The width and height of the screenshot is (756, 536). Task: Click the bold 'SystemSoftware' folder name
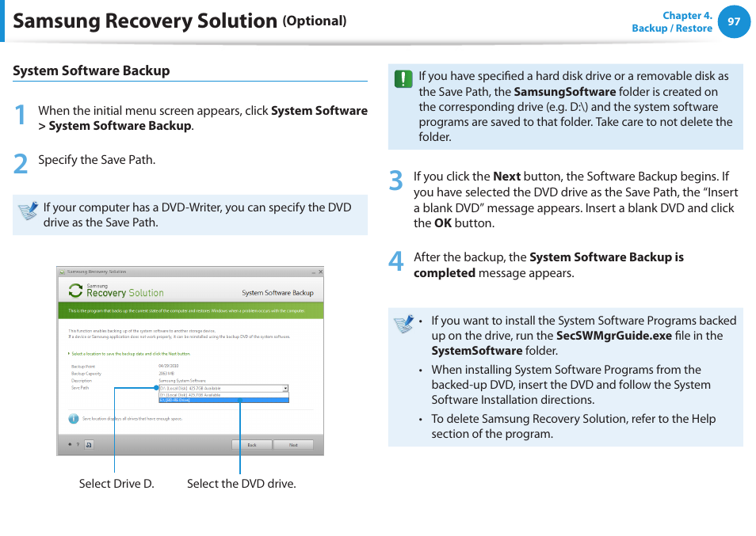[477, 351]
